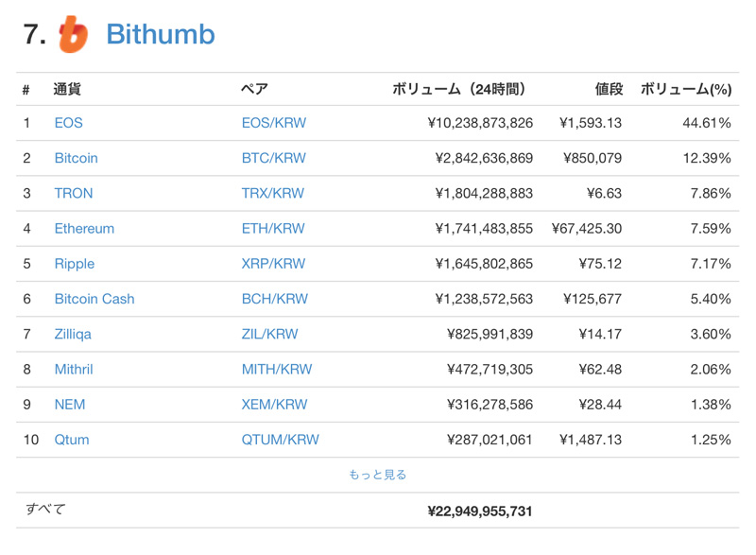This screenshot has height=555, width=756.
Task: Click the TRON volume share 7.86%
Action: (x=711, y=194)
